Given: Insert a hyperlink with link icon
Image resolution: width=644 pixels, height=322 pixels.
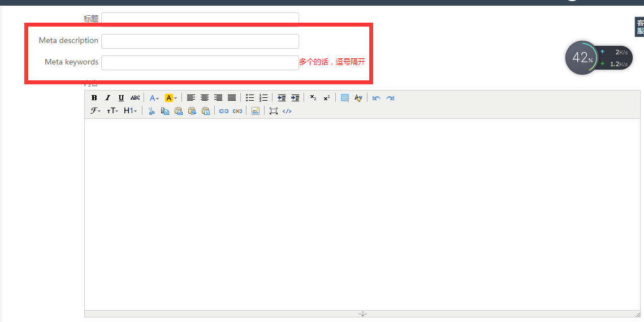Looking at the screenshot, I should [224, 111].
